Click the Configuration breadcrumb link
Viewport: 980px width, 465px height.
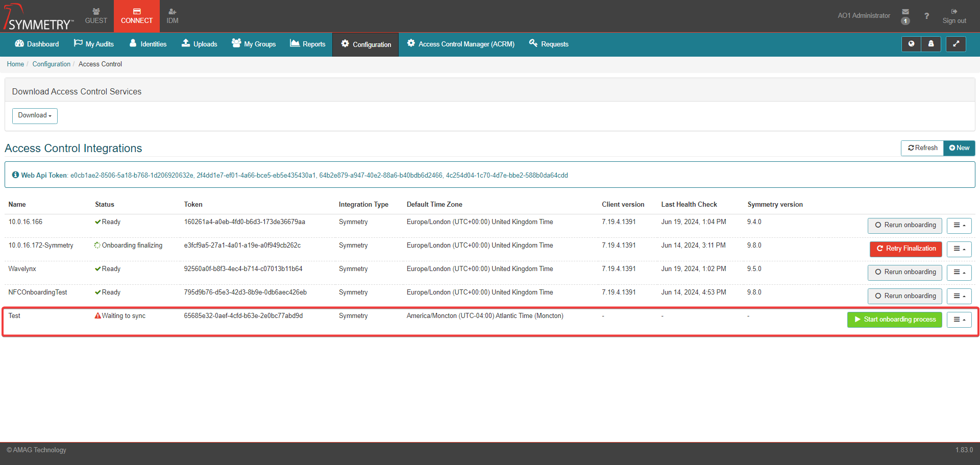pyautogui.click(x=52, y=64)
